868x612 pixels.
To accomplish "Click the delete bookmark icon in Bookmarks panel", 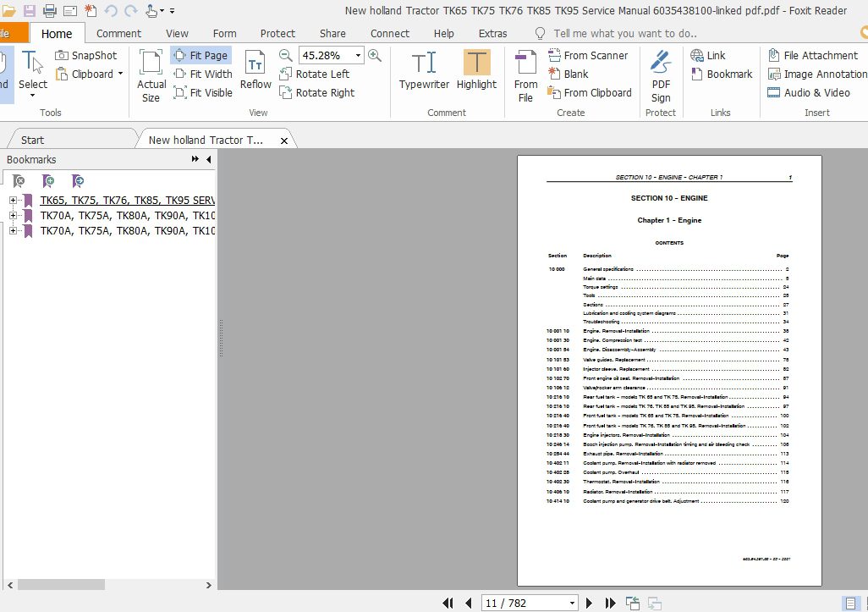I will (19, 180).
